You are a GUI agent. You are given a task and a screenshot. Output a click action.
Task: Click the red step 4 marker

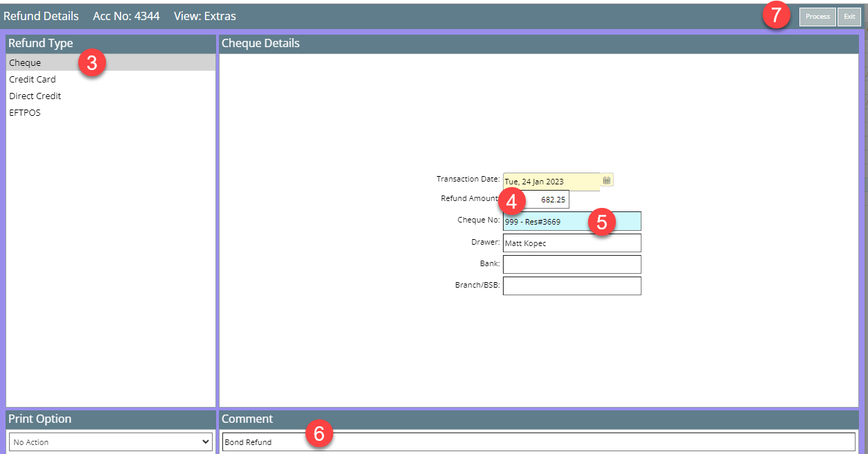[511, 201]
